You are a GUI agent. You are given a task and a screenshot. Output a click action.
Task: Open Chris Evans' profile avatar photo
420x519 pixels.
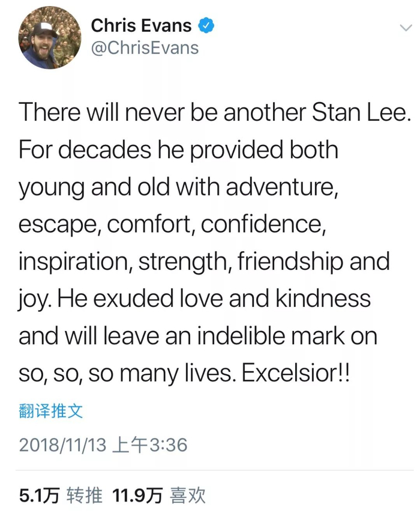[x=50, y=38]
